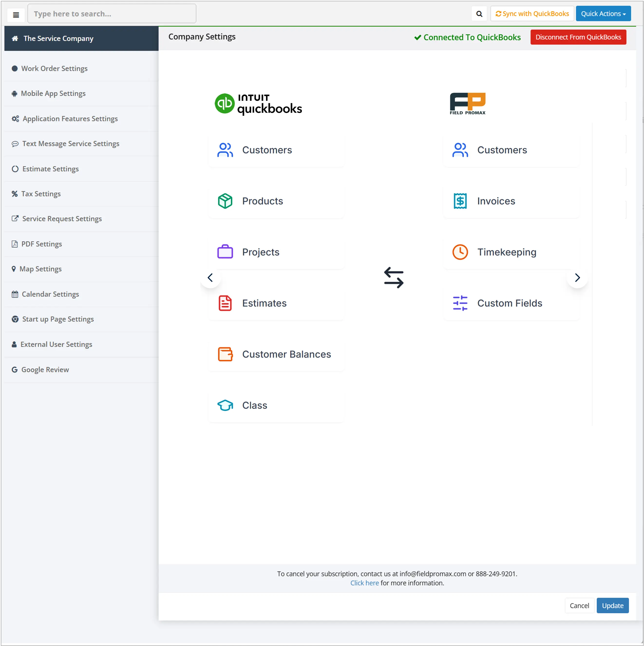Click the Mobile App Settings android icon
Image resolution: width=644 pixels, height=646 pixels.
tap(14, 94)
